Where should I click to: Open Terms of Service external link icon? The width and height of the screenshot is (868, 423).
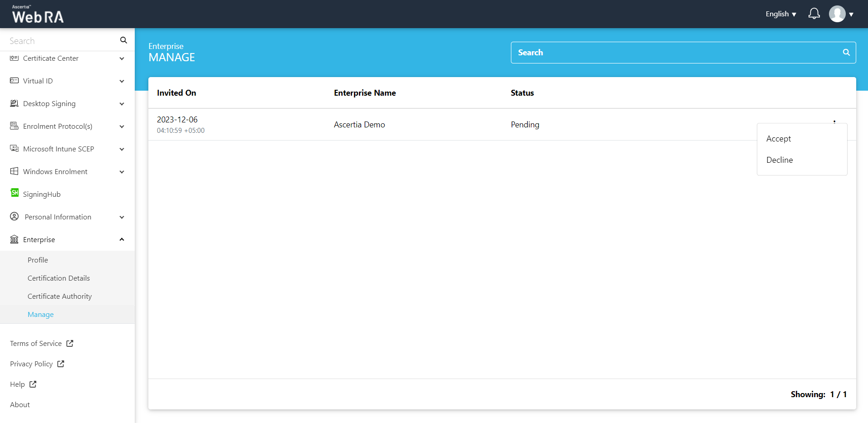click(x=70, y=344)
